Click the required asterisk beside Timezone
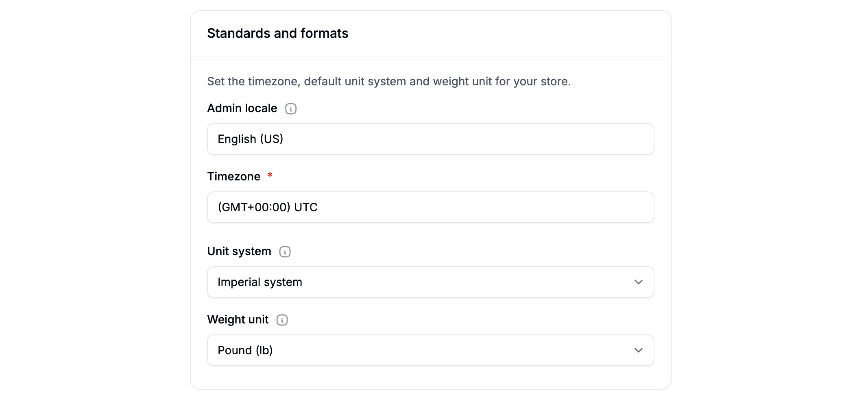 [x=270, y=176]
